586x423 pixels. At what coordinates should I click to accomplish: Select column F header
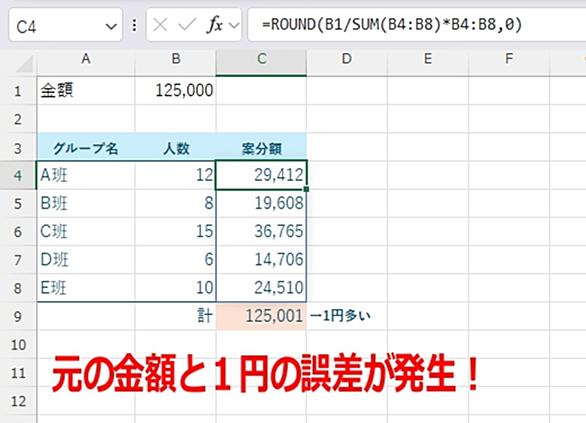(509, 59)
